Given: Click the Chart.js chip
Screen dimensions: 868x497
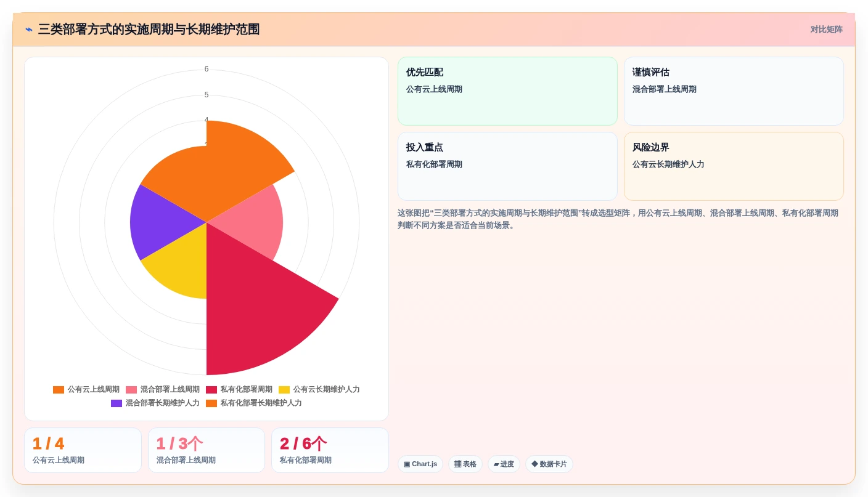Looking at the screenshot, I should tap(420, 464).
